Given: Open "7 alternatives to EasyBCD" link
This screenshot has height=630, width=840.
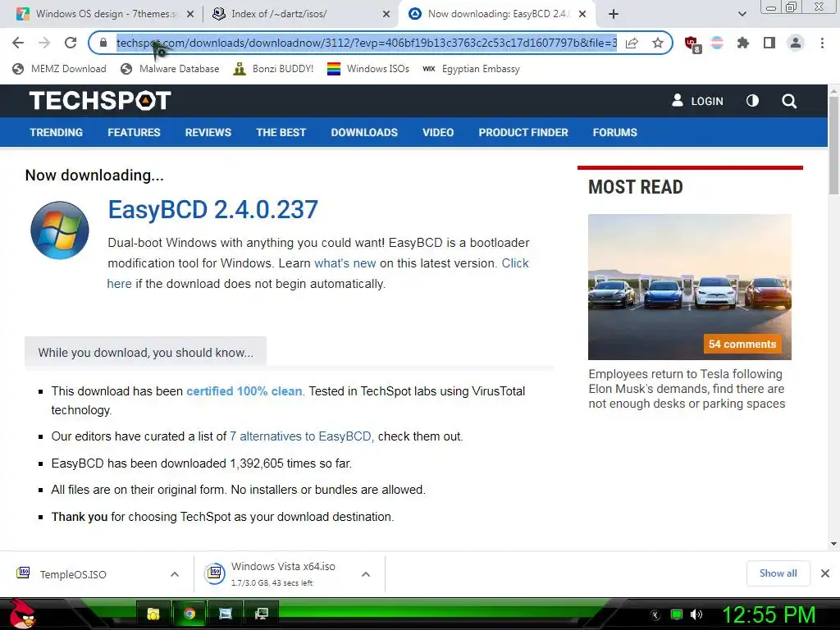Looking at the screenshot, I should tap(300, 436).
